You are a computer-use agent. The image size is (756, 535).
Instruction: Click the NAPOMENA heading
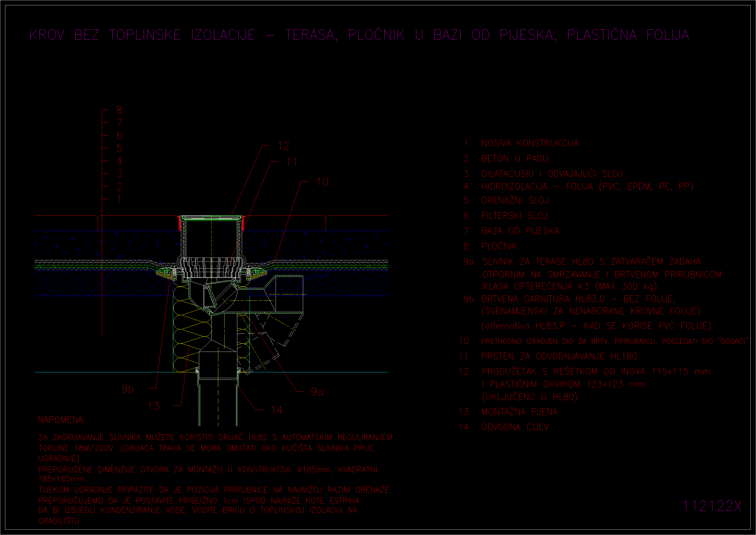pyautogui.click(x=61, y=420)
